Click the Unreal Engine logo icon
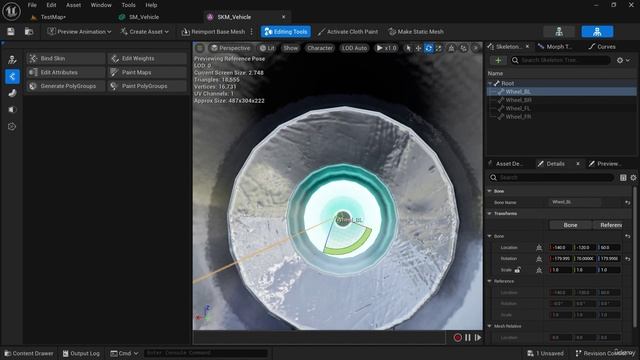 pyautogui.click(x=11, y=11)
